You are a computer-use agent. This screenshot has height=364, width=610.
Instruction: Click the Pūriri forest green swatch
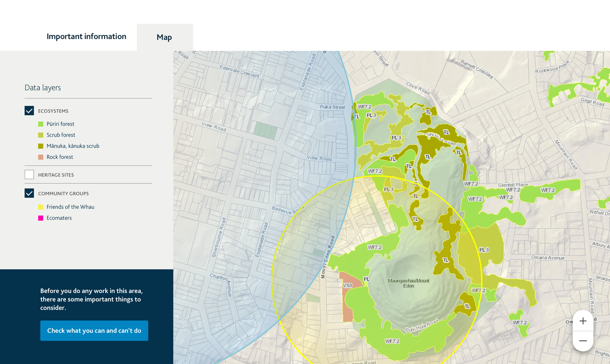click(41, 124)
